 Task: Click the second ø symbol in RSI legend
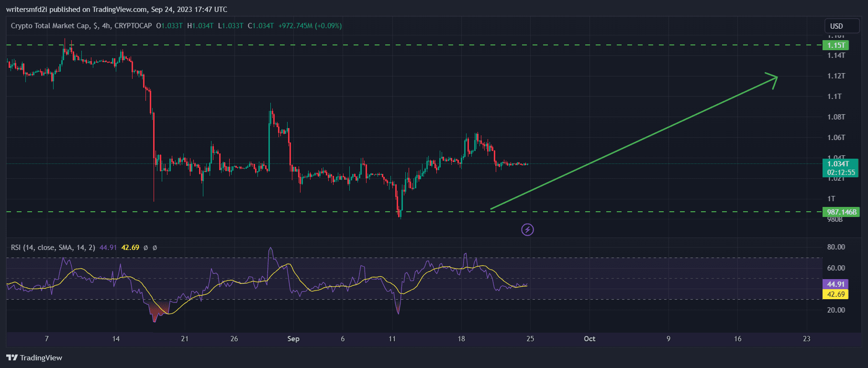[x=155, y=248]
